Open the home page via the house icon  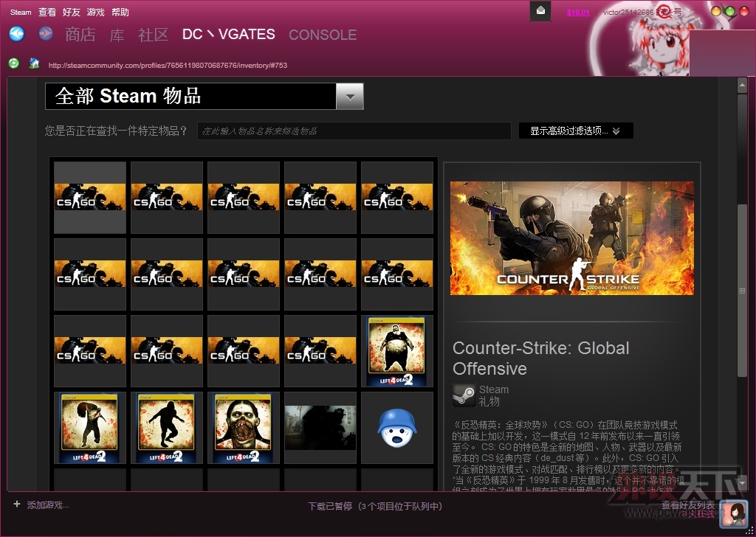[34, 63]
